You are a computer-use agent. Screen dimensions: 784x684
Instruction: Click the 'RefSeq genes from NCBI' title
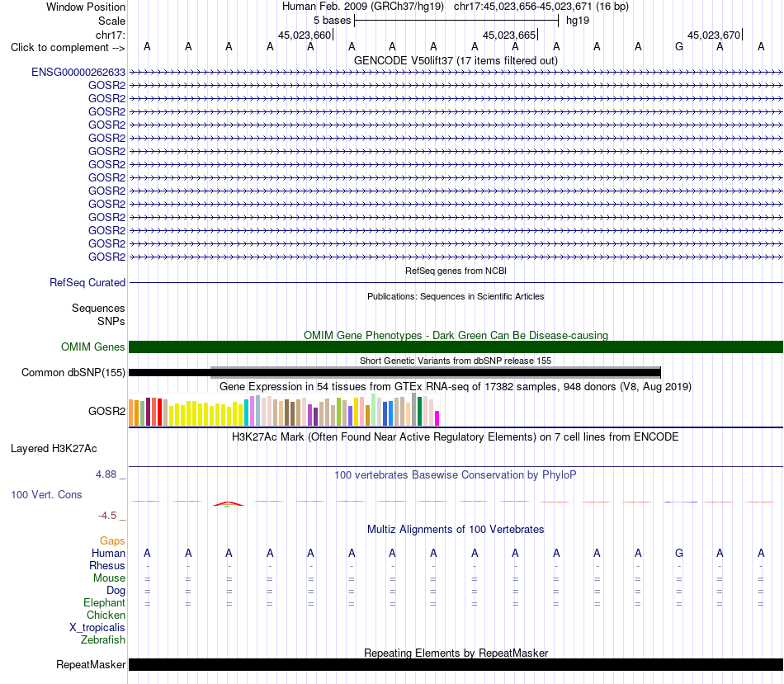(x=456, y=271)
